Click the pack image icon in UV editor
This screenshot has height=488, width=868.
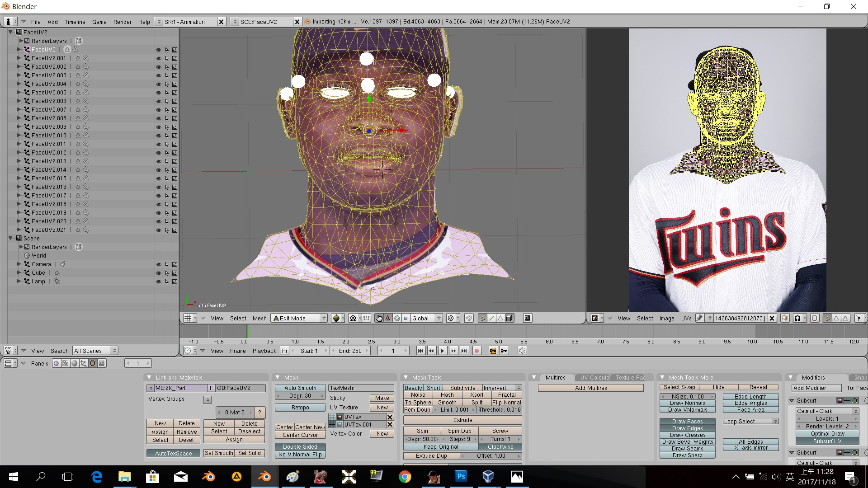(x=785, y=318)
